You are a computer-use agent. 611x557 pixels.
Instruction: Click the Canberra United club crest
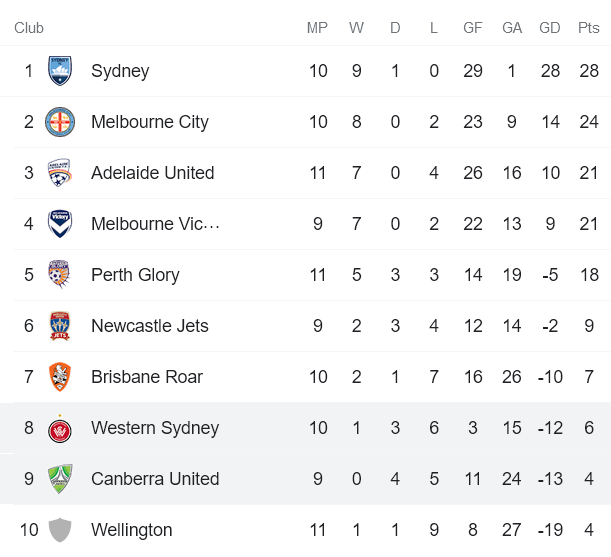click(60, 479)
